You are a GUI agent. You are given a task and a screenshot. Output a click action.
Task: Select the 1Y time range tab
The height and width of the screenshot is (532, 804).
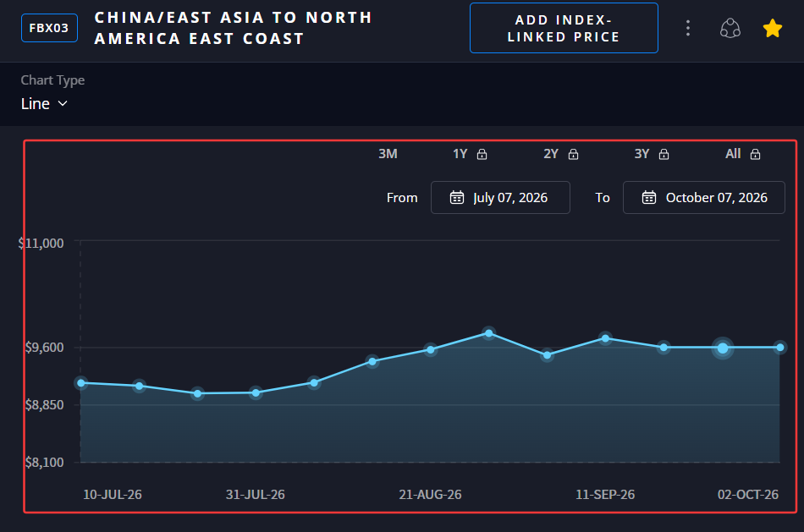point(460,154)
